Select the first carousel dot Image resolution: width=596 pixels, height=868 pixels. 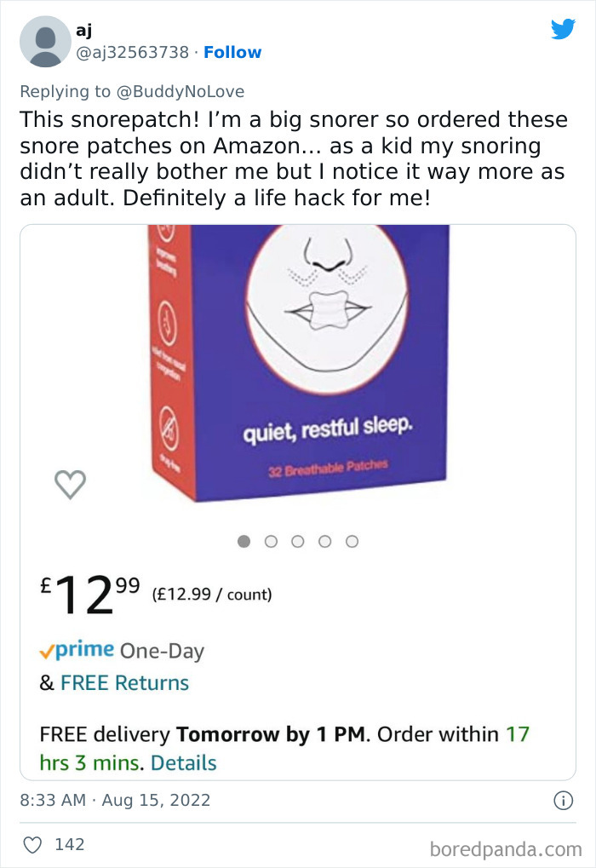point(244,541)
